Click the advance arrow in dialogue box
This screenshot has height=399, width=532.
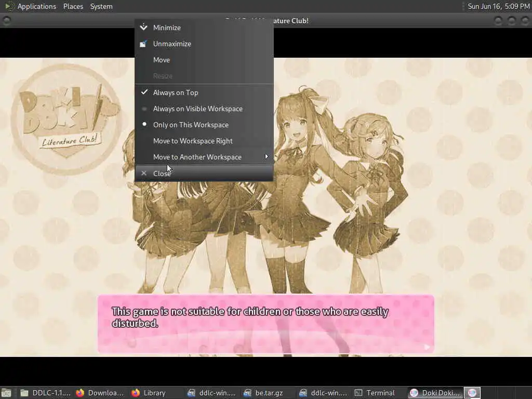427,347
